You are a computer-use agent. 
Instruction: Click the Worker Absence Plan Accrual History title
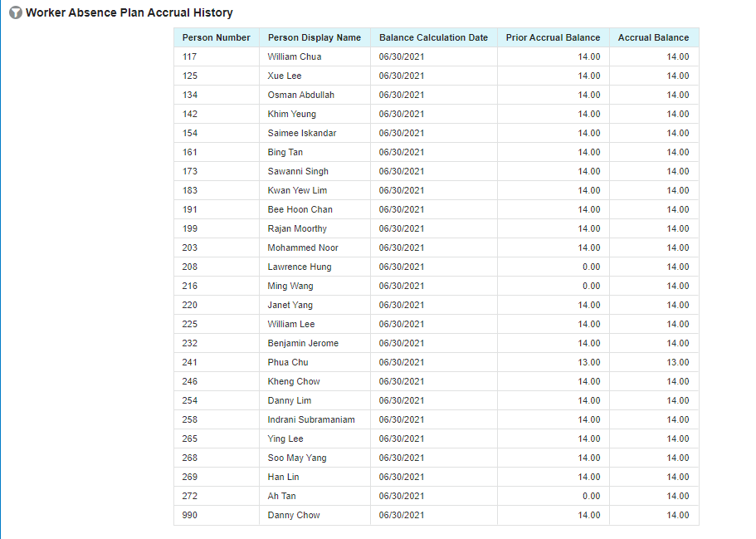tap(129, 13)
